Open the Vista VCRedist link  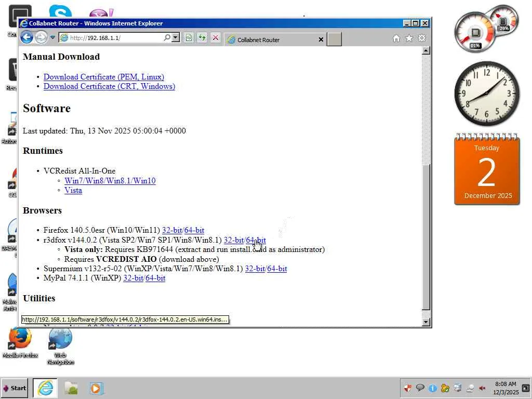[x=73, y=190]
